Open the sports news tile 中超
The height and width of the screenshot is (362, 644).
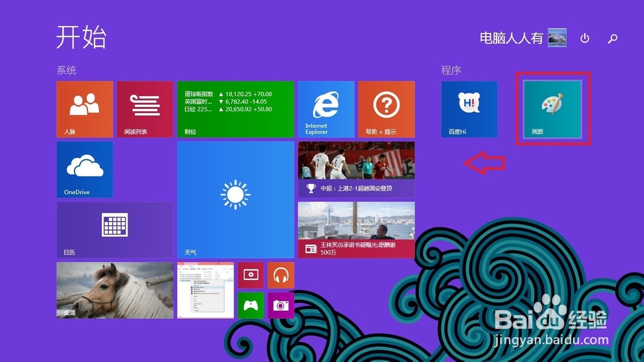coord(357,169)
